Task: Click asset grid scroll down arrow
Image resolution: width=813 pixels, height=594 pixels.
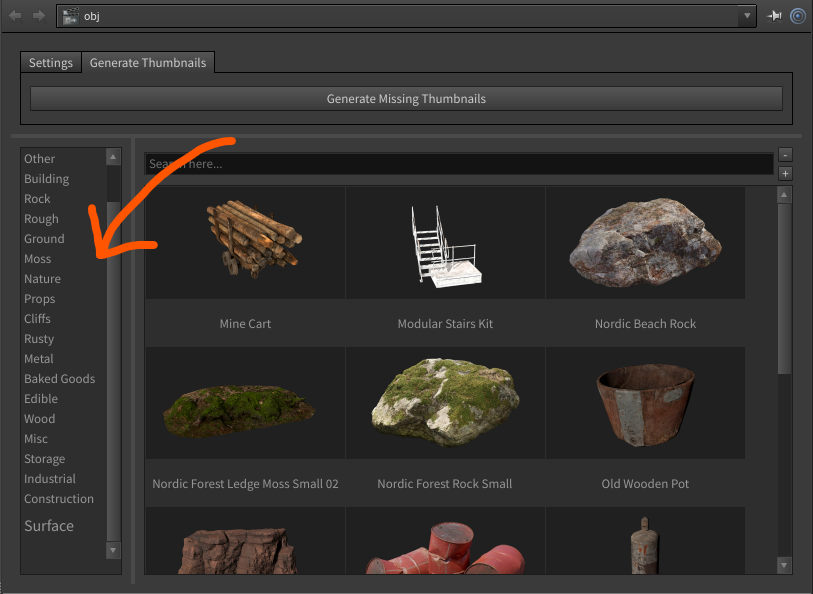Action: (784, 565)
